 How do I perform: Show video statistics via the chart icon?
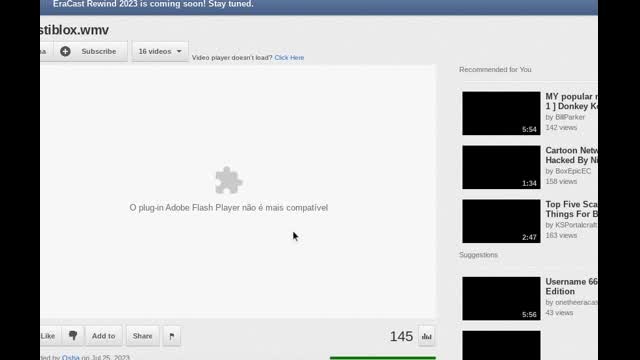pyautogui.click(x=427, y=336)
